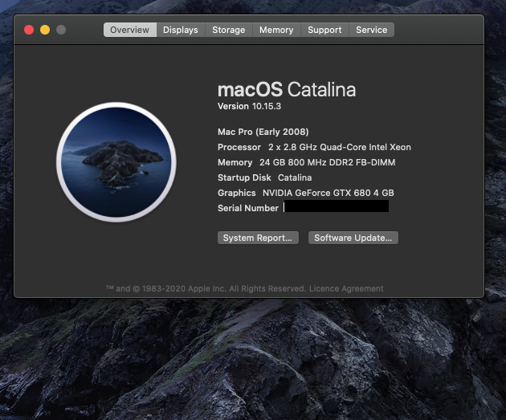Click the '2 x 2.8 GHz Quad-Core Intel Xeon' value
This screenshot has height=420, width=506.
tap(340, 147)
